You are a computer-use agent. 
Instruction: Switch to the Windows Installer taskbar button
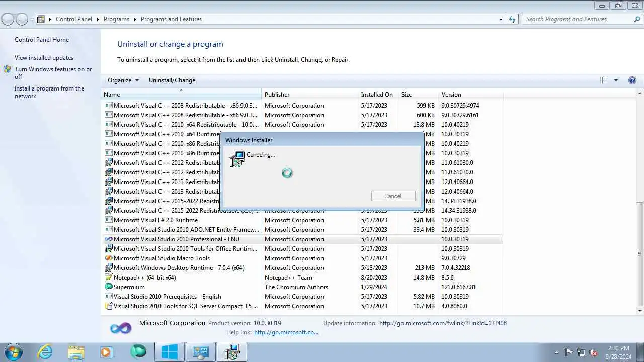pyautogui.click(x=231, y=352)
